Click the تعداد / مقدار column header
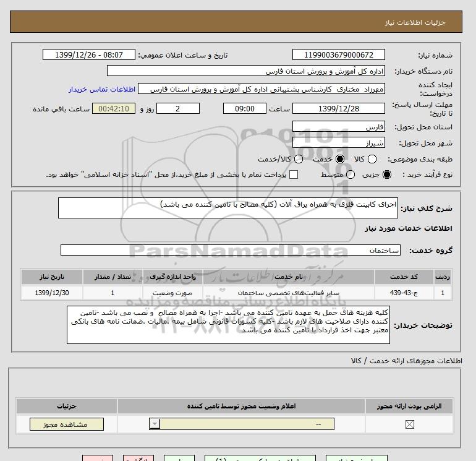This screenshot has height=461, width=476. click(113, 277)
